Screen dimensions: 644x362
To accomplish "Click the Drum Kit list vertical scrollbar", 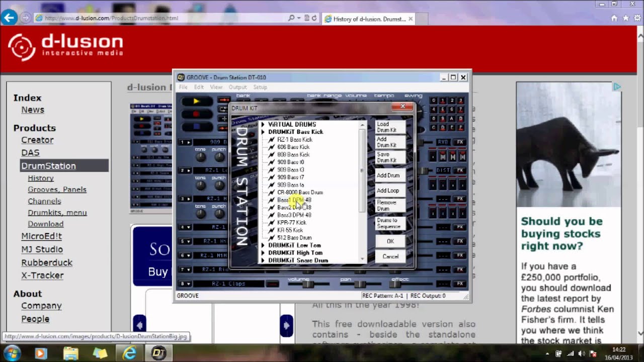I will tap(362, 191).
